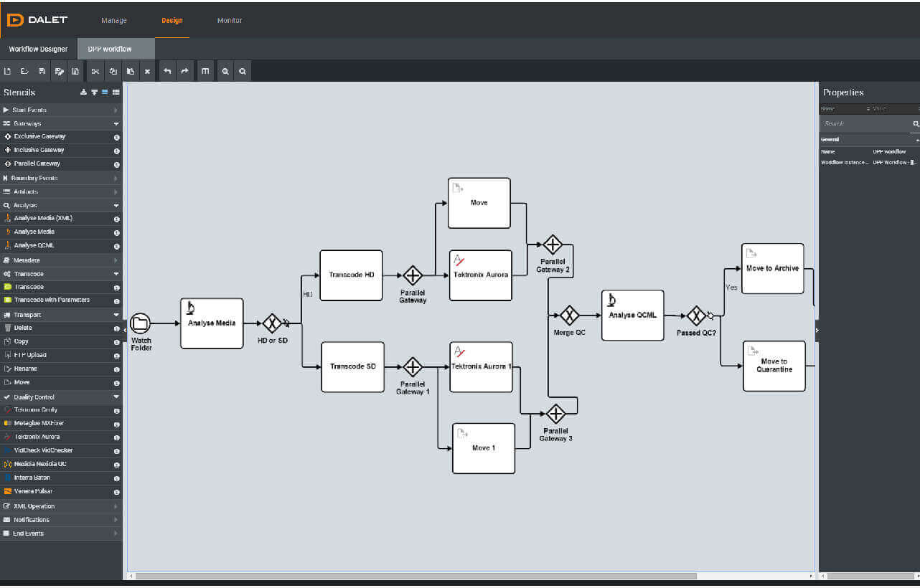Click the horizontal canvas scrollbar
The image size is (920, 588).
tap(416, 576)
